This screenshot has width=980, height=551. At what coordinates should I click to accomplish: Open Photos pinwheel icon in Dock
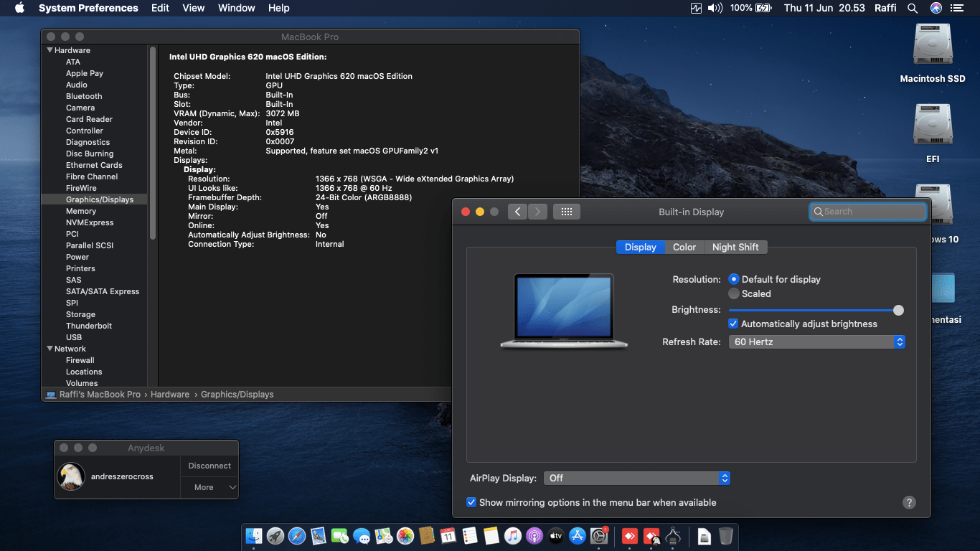(405, 535)
